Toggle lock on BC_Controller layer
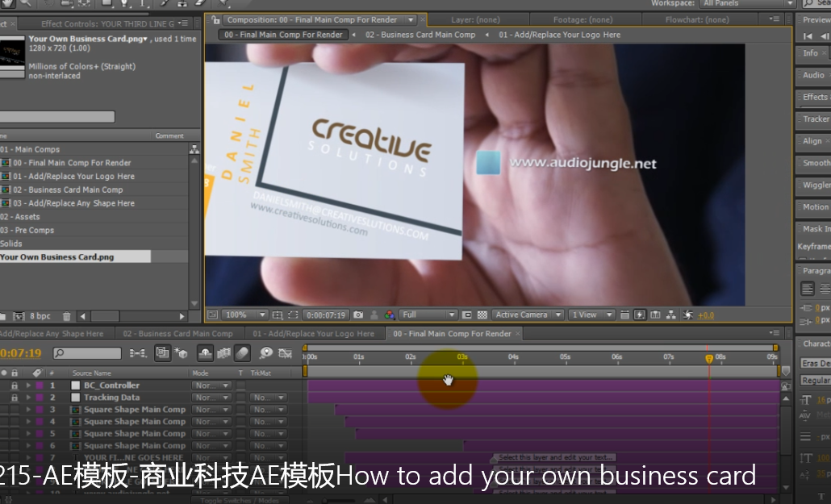Viewport: 831px width, 504px height. pyautogui.click(x=15, y=385)
